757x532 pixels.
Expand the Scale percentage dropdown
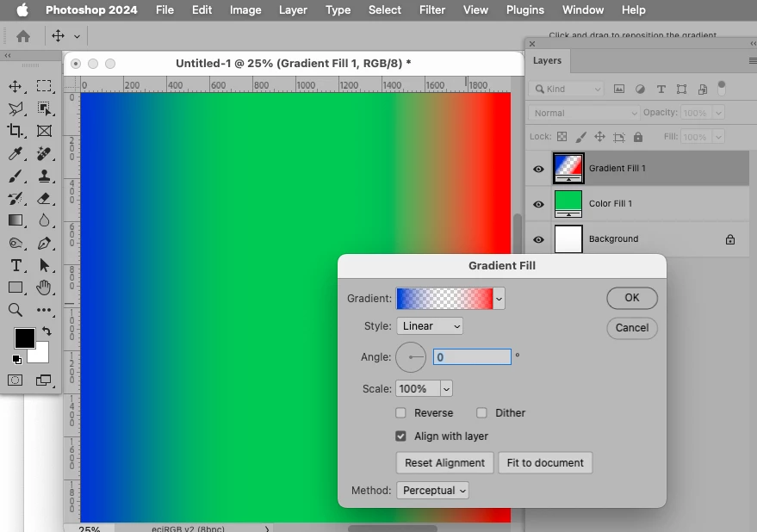(x=446, y=388)
